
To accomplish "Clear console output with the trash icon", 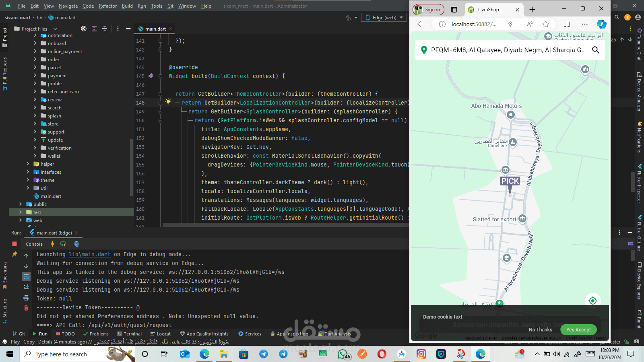I will (x=26, y=308).
